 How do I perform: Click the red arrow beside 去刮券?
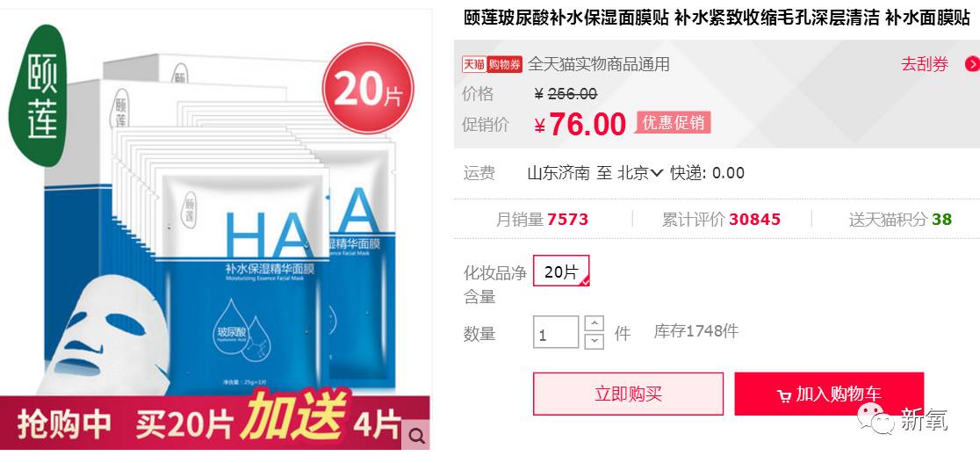click(x=972, y=64)
